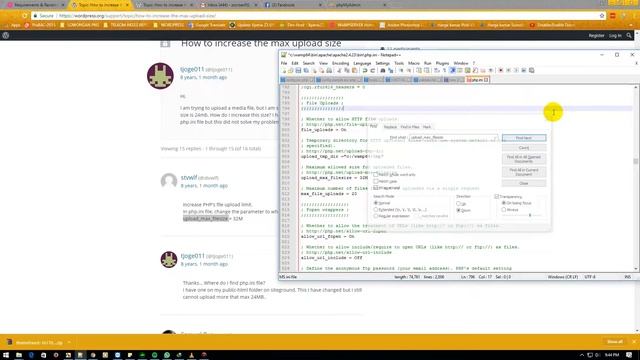The height and width of the screenshot is (360, 640).
Task: Switch to Find in Files tab
Action: tap(410, 127)
